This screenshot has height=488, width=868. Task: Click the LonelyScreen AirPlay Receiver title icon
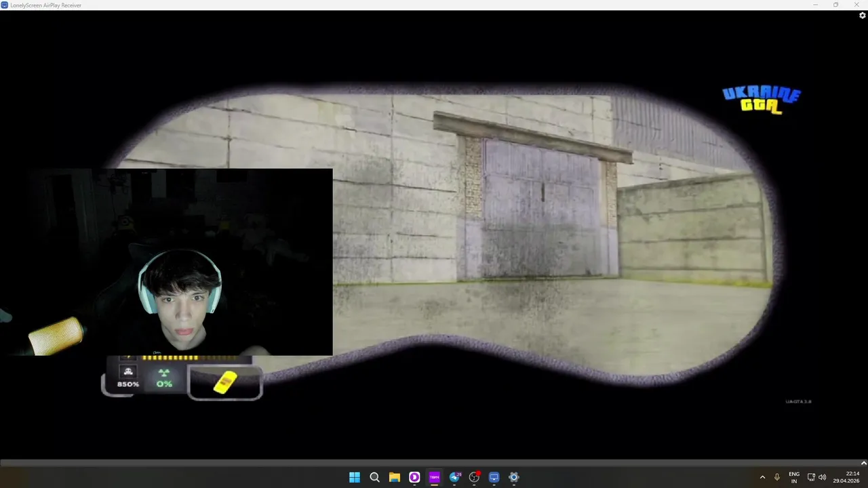coord(5,5)
